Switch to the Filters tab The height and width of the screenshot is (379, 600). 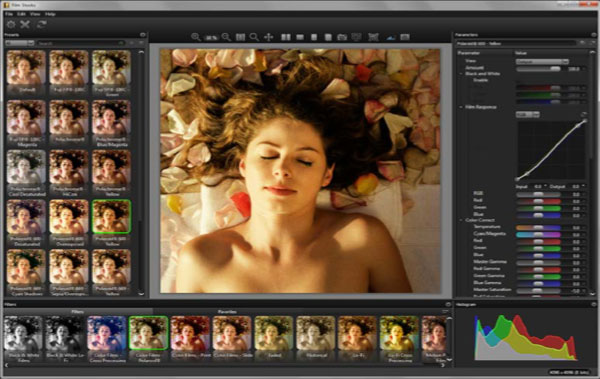78,312
